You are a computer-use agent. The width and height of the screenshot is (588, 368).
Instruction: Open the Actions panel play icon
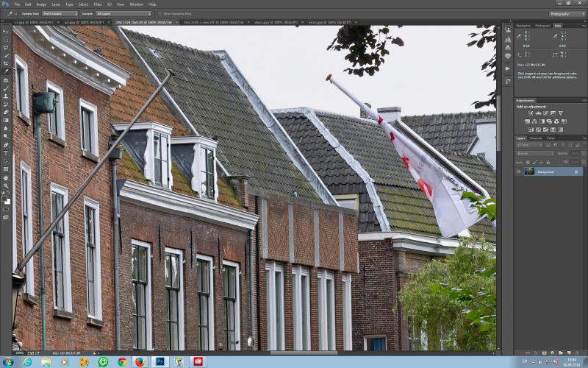[508, 68]
